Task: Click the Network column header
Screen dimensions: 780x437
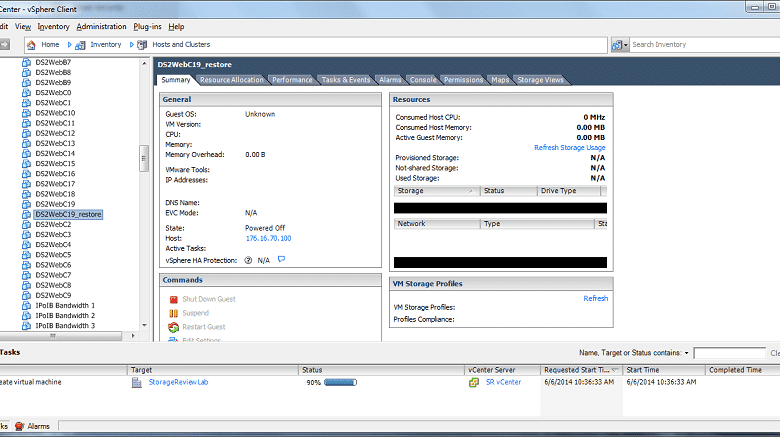Action: click(x=437, y=224)
